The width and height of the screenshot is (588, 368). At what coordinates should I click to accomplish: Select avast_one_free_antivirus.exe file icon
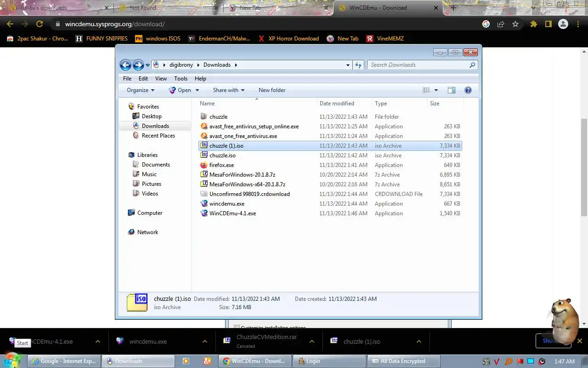coord(204,136)
